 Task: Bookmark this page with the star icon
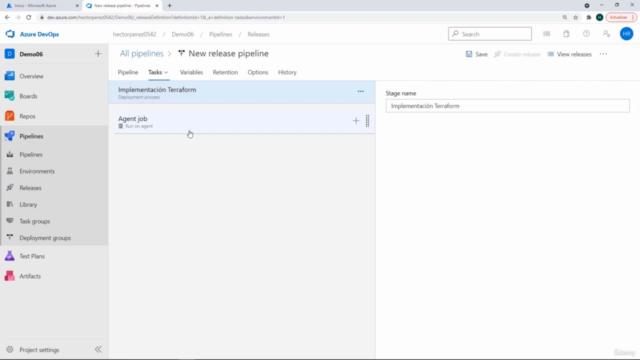[x=576, y=17]
